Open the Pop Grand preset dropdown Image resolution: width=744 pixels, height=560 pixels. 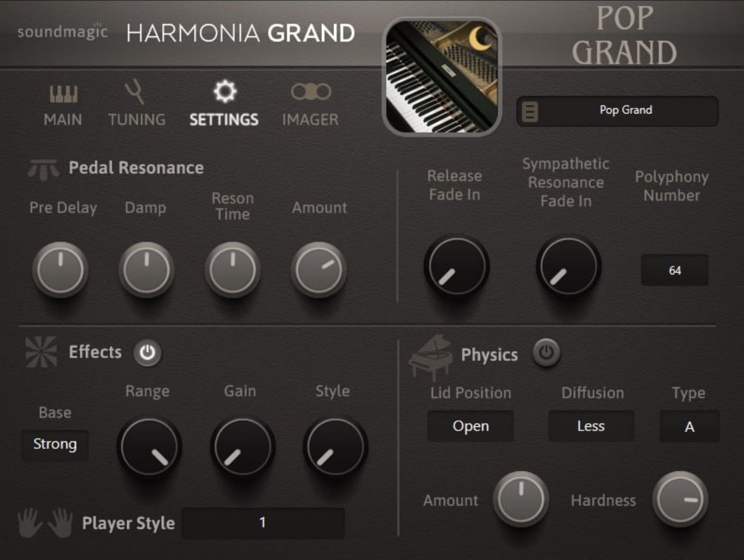[x=617, y=111]
